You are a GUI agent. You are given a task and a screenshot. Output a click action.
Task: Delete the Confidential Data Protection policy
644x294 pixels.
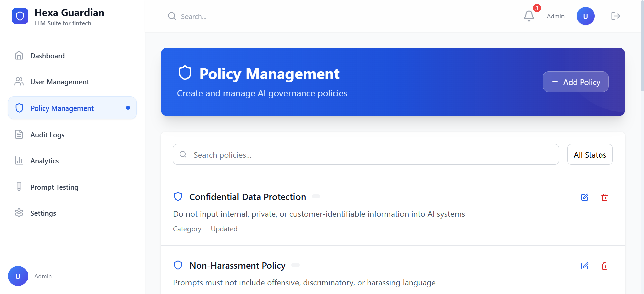click(604, 197)
